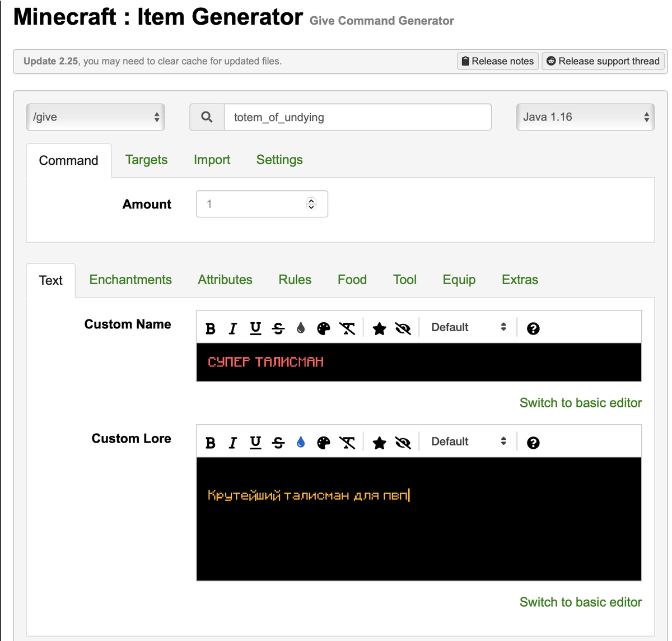Viewport: 672px width, 641px height.
Task: Open Custom Name font Default dropdown
Action: [x=468, y=327]
